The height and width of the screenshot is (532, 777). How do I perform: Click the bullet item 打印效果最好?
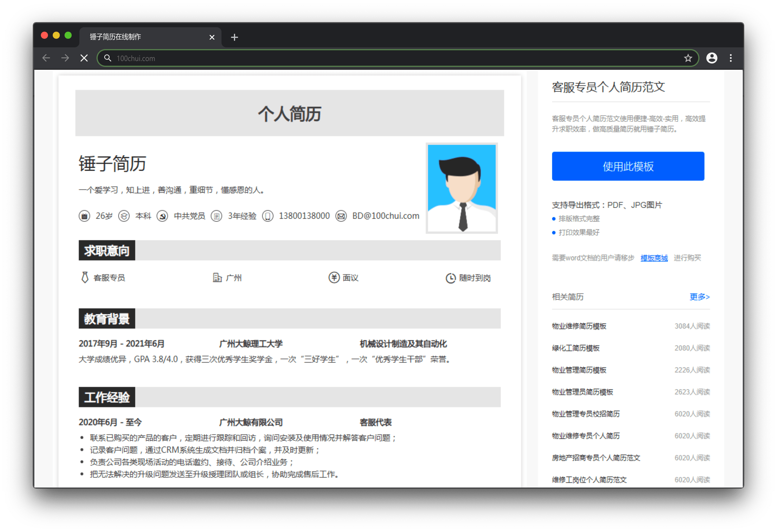point(579,233)
